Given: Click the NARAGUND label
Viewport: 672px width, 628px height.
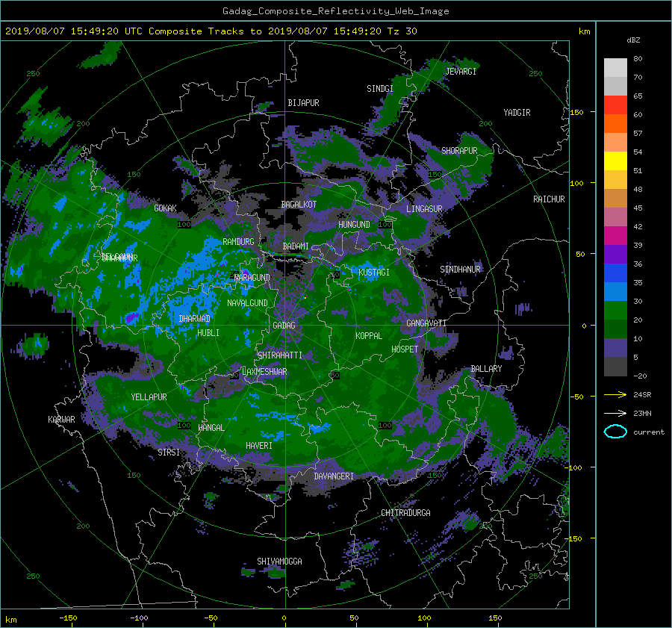Looking at the screenshot, I should coord(252,277).
